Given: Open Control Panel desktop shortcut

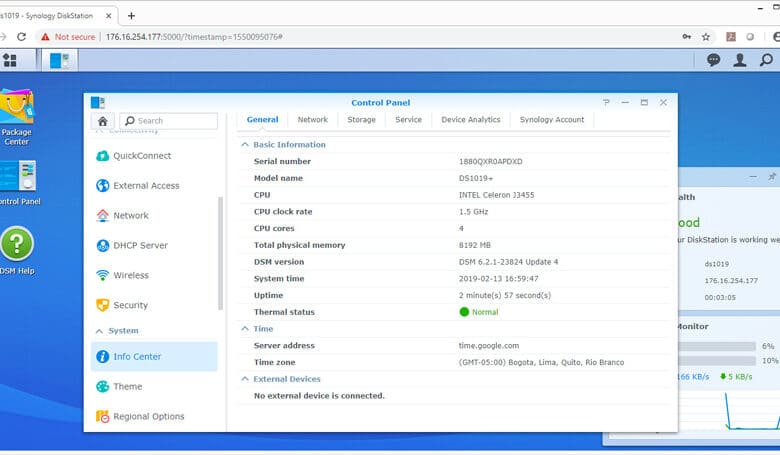Looking at the screenshot, I should pos(20,182).
